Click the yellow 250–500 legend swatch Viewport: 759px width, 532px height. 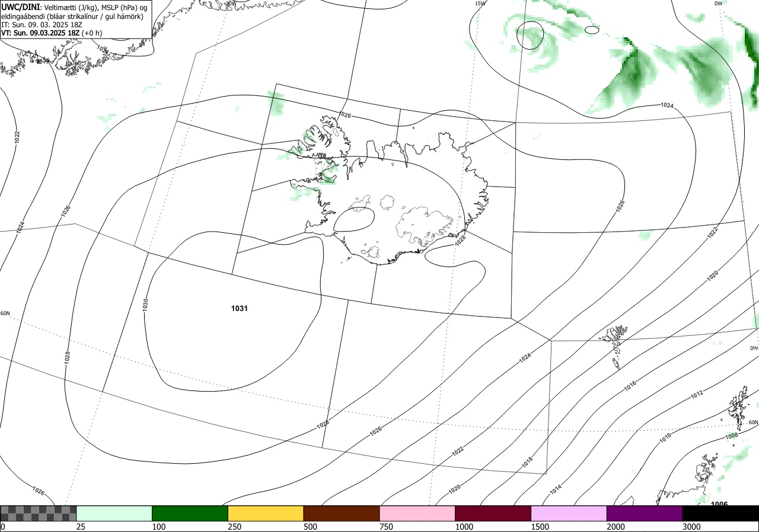pyautogui.click(x=266, y=513)
